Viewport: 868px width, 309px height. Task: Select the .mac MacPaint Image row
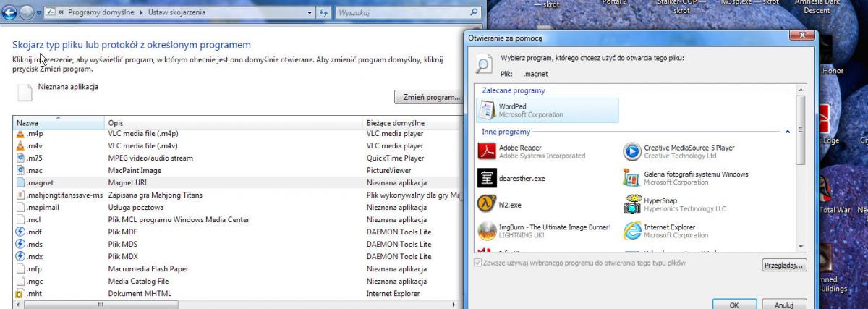[238, 171]
